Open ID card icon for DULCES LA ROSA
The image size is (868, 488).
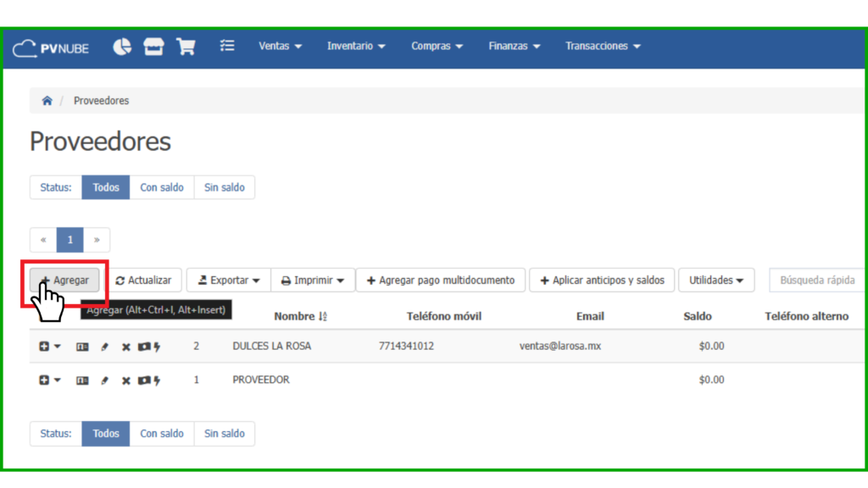click(82, 347)
